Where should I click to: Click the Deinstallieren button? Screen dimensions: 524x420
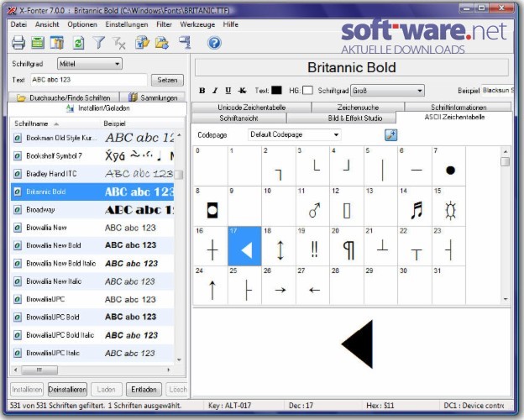coord(67,390)
